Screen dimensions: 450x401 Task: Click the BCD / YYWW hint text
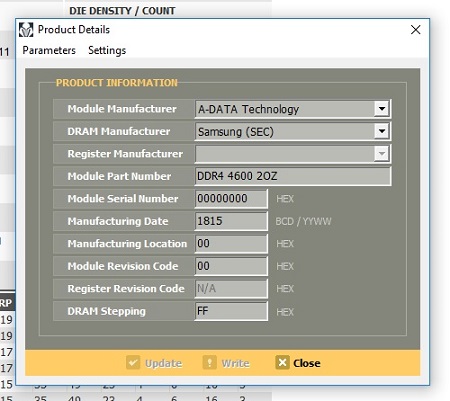[303, 221]
